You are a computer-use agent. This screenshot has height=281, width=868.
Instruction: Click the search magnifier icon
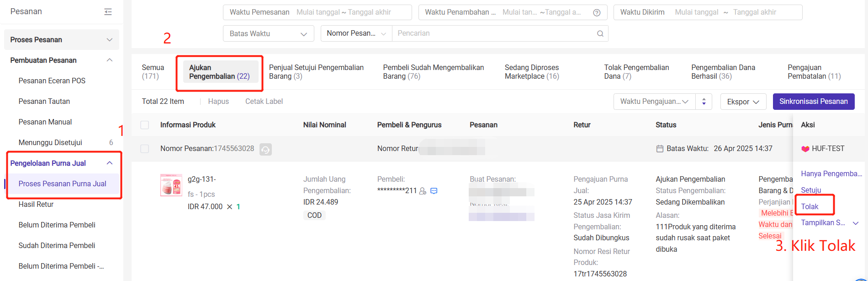(x=600, y=33)
